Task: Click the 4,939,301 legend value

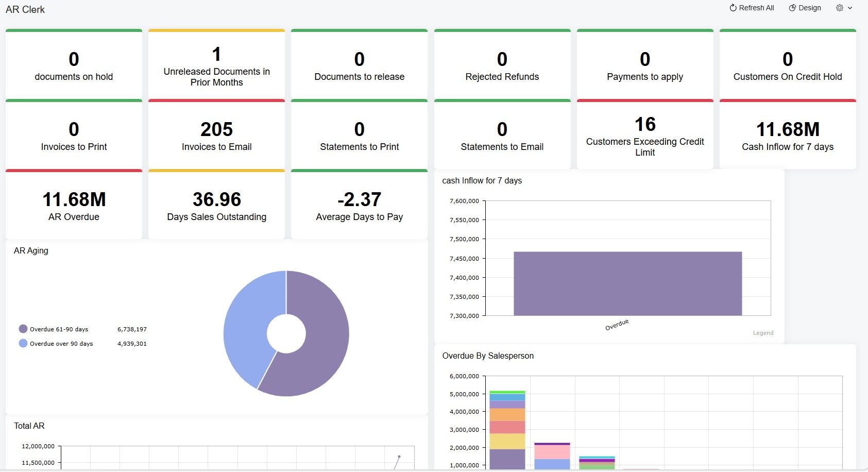Action: (x=132, y=344)
